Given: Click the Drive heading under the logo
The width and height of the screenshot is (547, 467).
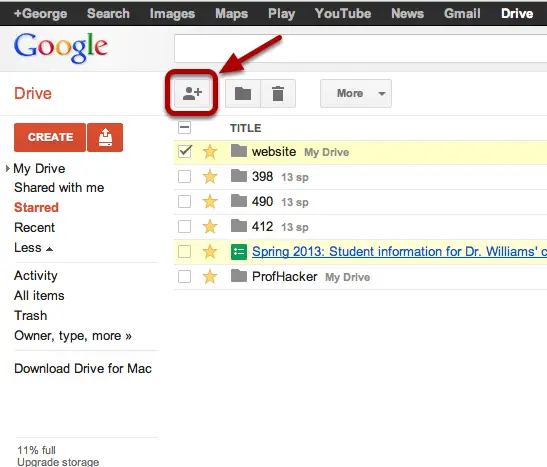Looking at the screenshot, I should click(33, 93).
